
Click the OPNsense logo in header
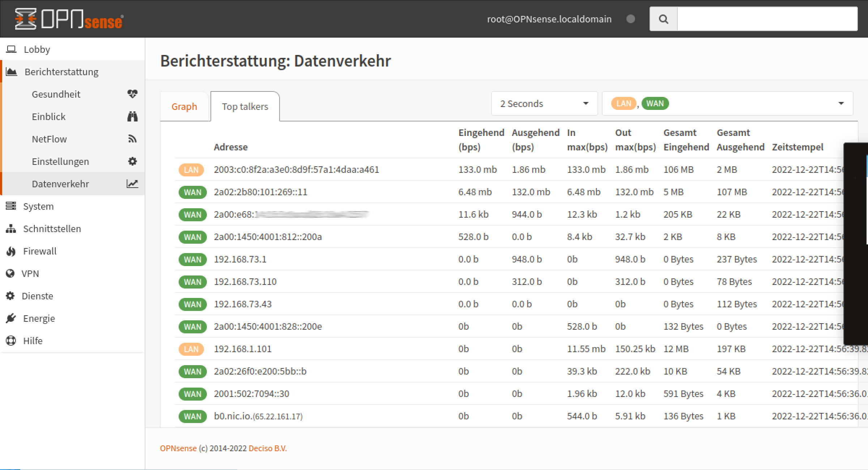click(69, 19)
